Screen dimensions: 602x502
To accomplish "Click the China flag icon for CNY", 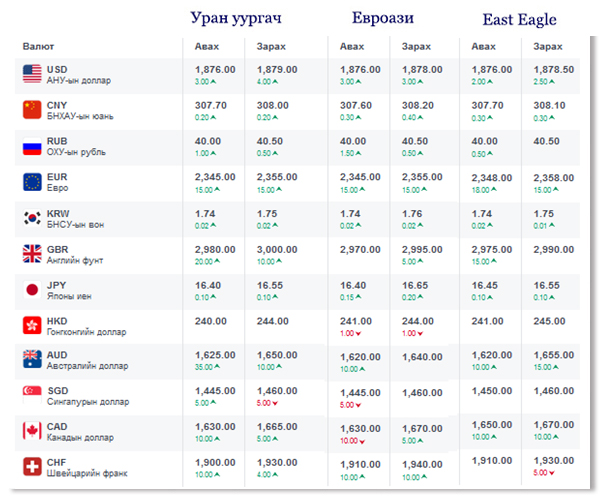I will (x=31, y=110).
